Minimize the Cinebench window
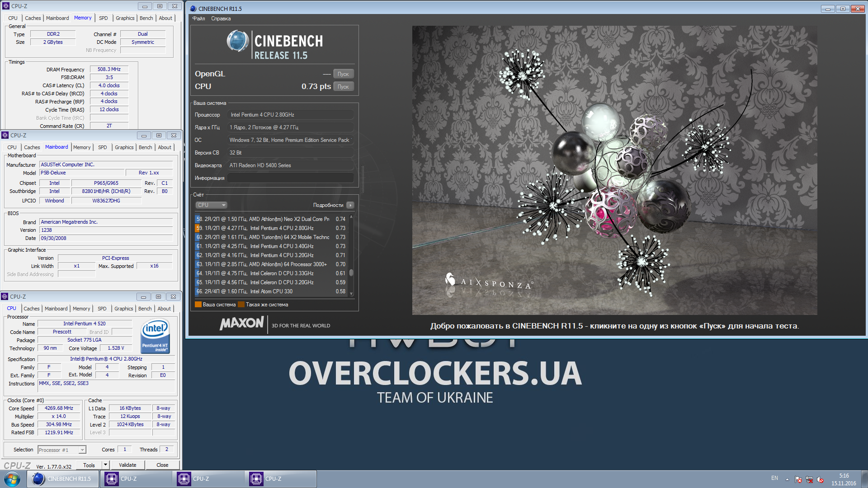This screenshot has width=868, height=488. tap(828, 9)
